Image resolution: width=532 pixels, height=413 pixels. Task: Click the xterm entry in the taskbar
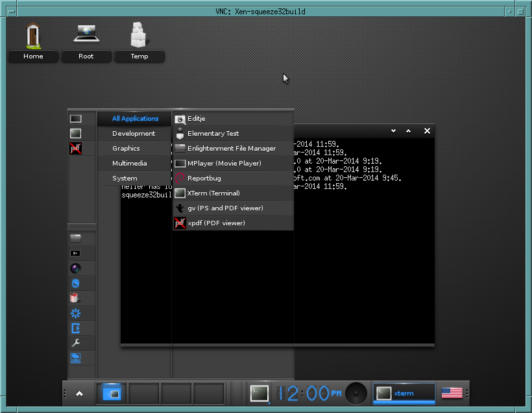point(404,393)
